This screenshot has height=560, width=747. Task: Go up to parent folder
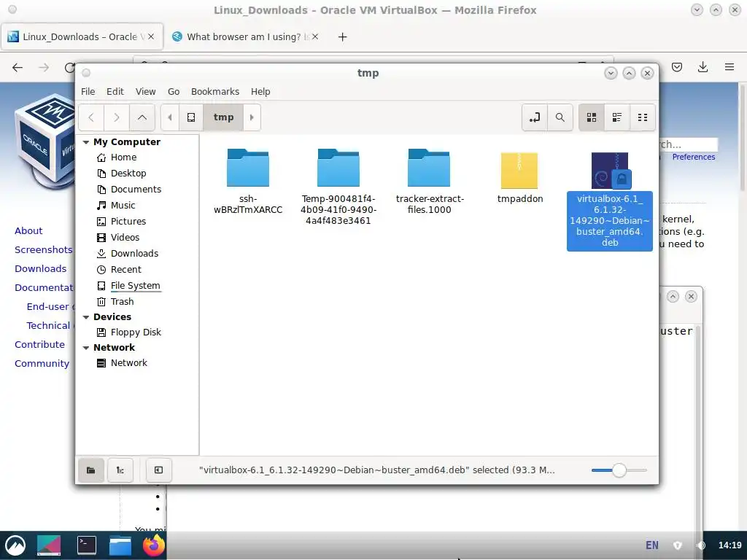(142, 117)
